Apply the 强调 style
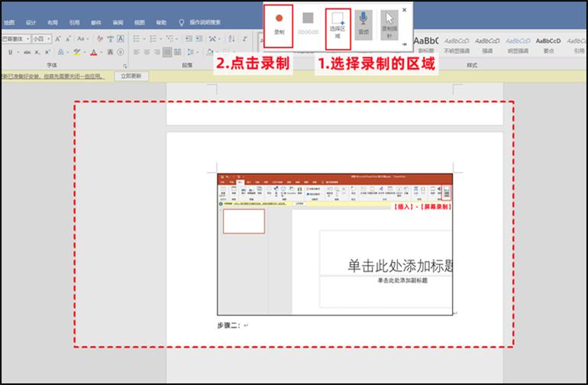This screenshot has width=588, height=385. click(487, 44)
